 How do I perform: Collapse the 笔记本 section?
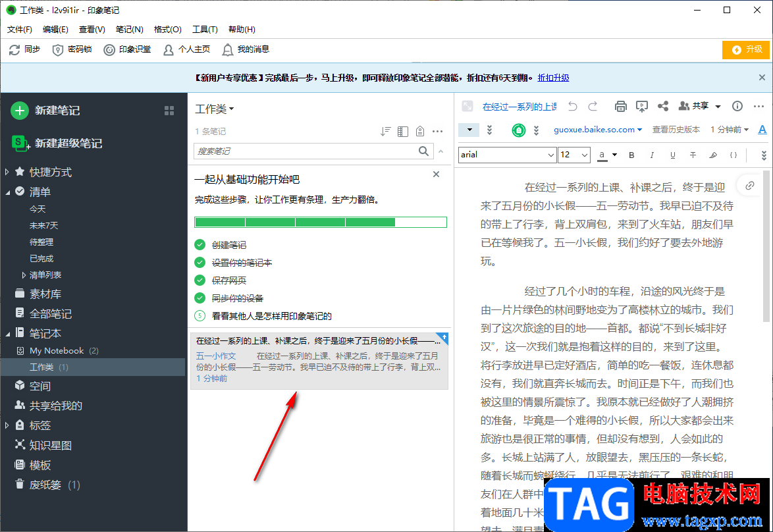(x=7, y=334)
